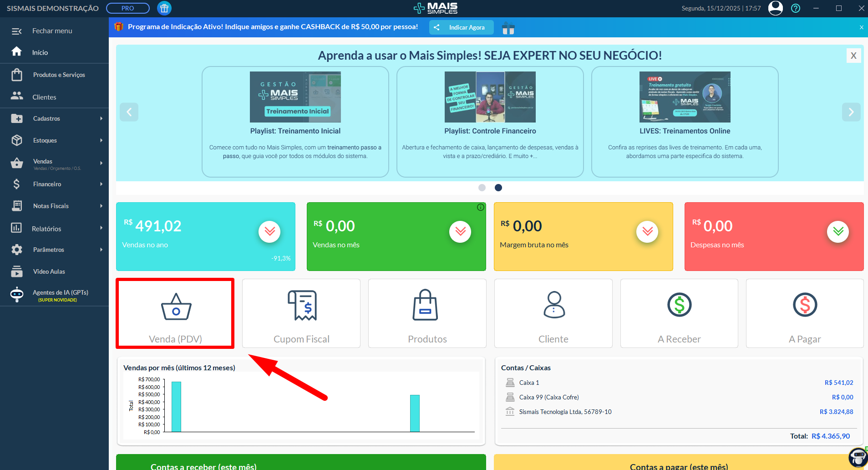Collapse sidebar with Fechar menu
868x470 pixels.
(x=52, y=31)
